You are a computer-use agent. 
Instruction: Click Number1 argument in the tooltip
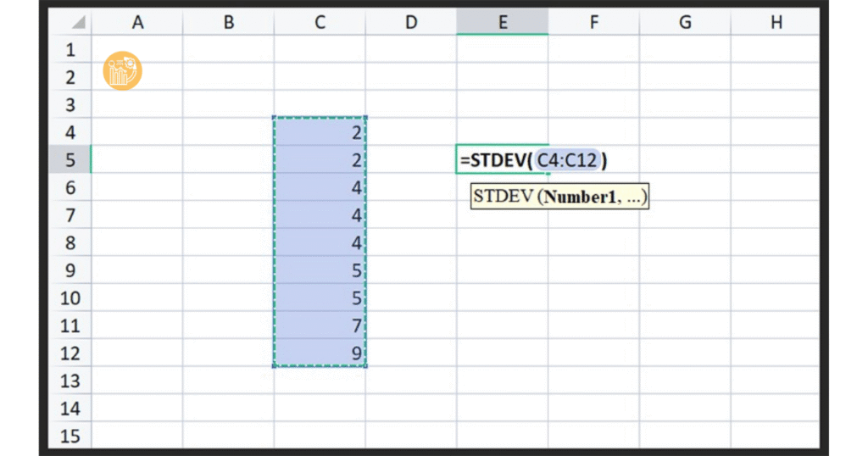(580, 197)
